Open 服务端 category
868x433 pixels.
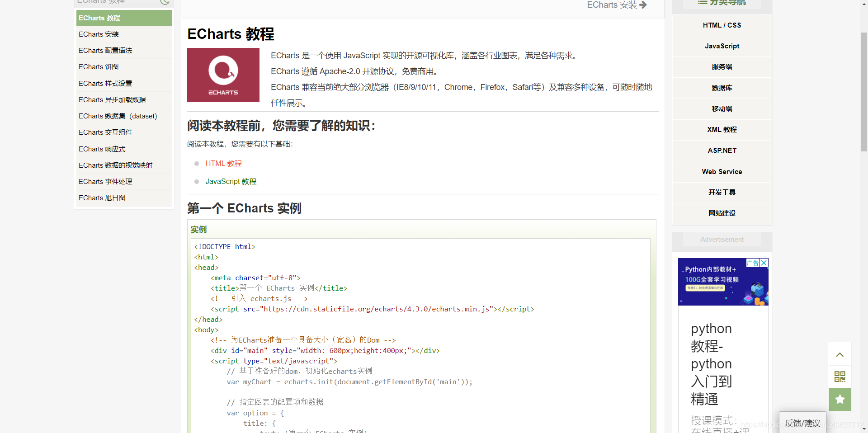[722, 67]
